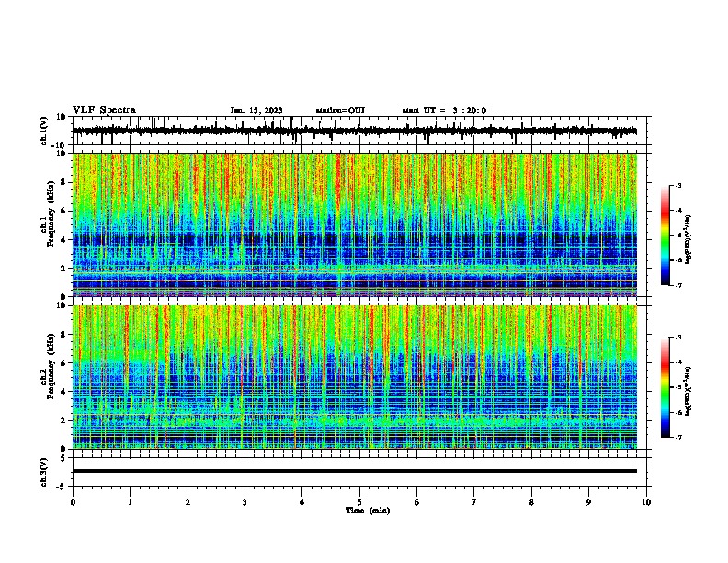Click the "-5" tick of the ch.3(V) axis
This screenshot has height=563, width=728.
(63, 487)
